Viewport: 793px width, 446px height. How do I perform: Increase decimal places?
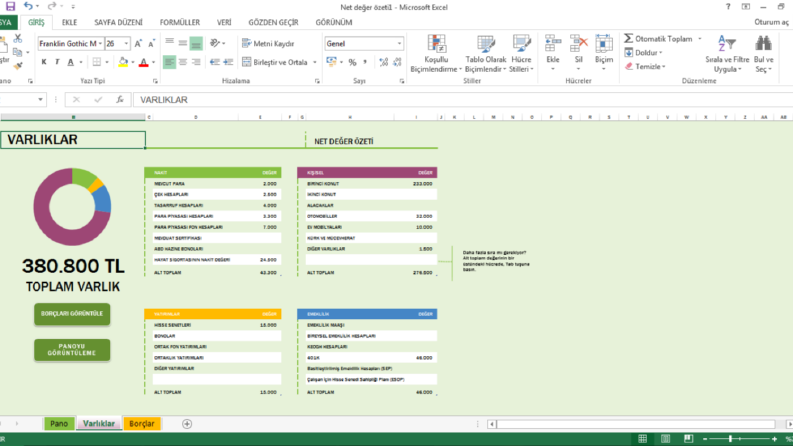coord(383,62)
